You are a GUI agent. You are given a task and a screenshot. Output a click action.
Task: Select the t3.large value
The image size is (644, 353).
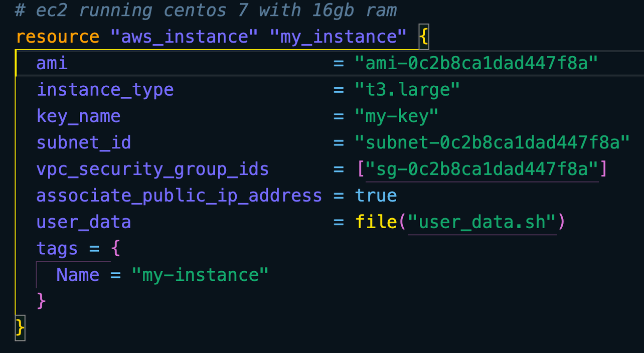click(408, 89)
